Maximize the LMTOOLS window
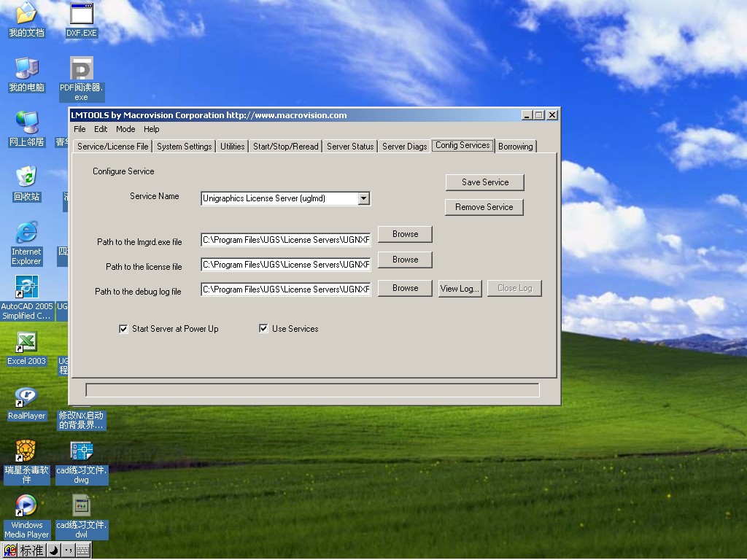The height and width of the screenshot is (560, 747). pyautogui.click(x=539, y=114)
